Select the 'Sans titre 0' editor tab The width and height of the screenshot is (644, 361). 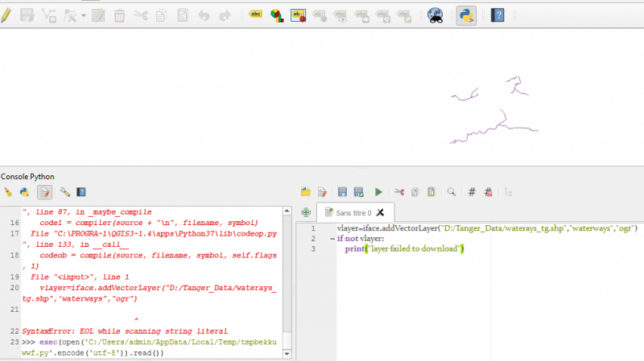pos(353,214)
